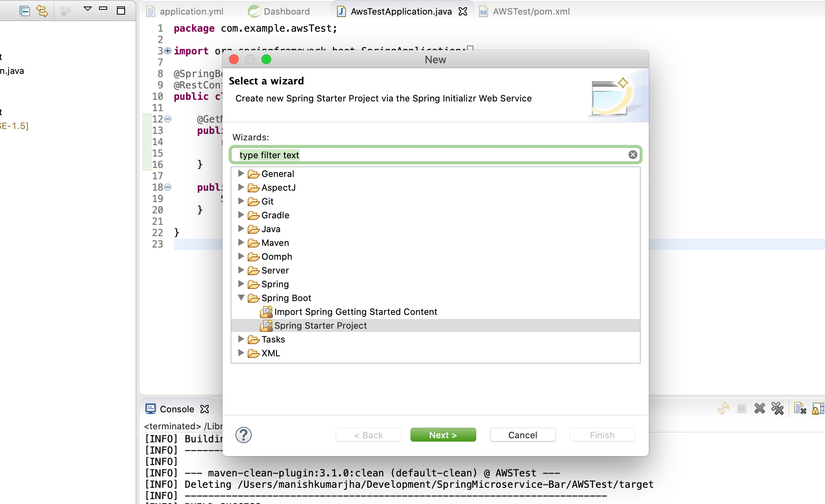Image resolution: width=825 pixels, height=504 pixels.
Task: Click Cancel in the New dialog
Action: click(523, 435)
